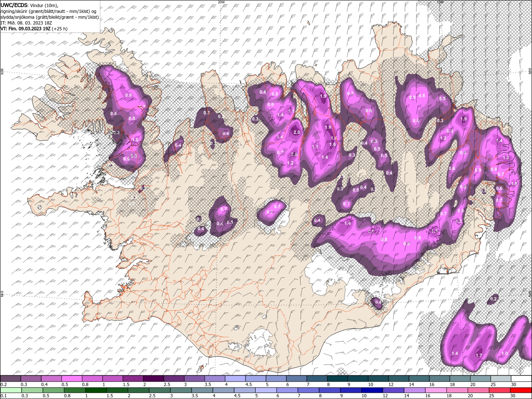Select the 'slydda/snjókoma' legend description line
The image size is (532, 399).
click(x=49, y=17)
